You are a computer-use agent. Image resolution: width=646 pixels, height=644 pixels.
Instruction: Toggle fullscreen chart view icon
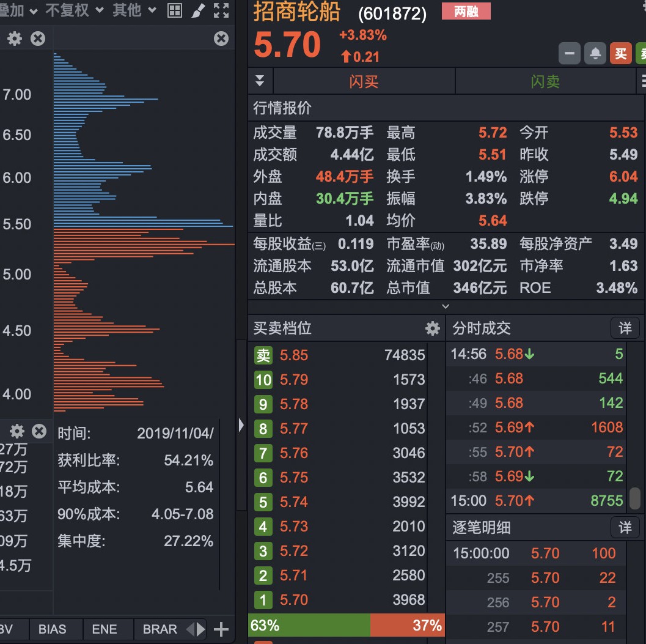(221, 10)
